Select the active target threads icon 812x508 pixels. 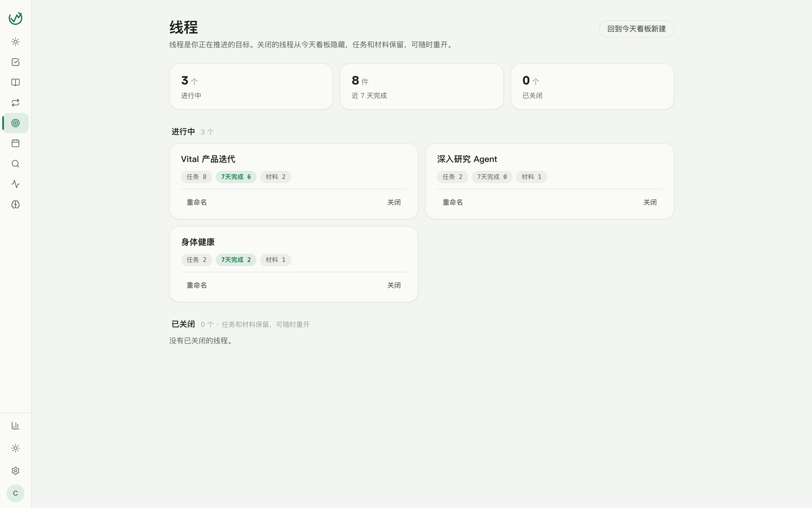[16, 123]
